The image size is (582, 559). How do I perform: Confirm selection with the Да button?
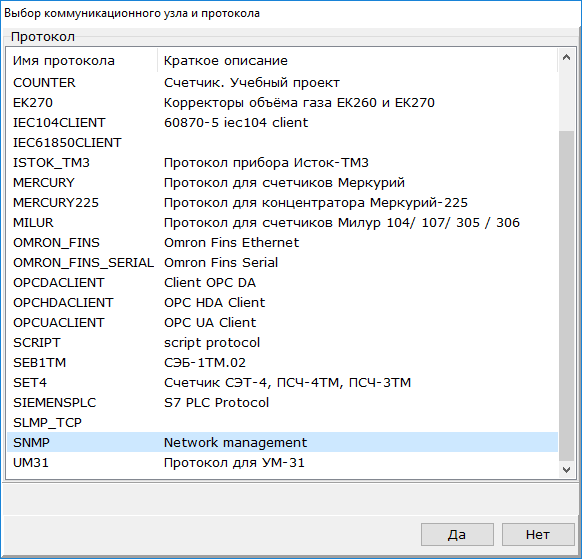457,535
